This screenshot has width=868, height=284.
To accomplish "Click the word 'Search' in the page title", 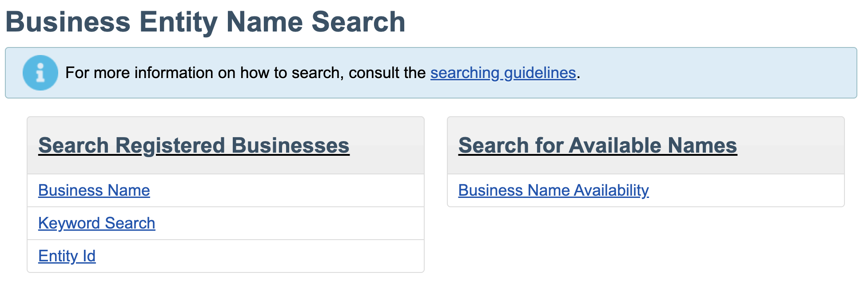I will pyautogui.click(x=358, y=22).
